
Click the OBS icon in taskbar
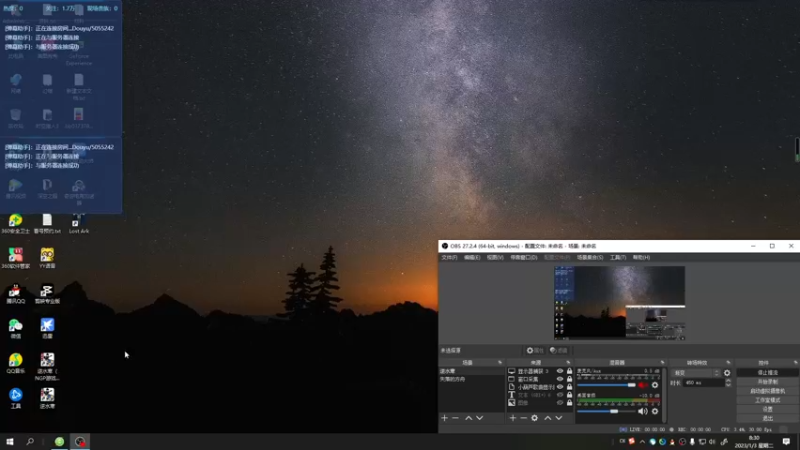[x=80, y=441]
